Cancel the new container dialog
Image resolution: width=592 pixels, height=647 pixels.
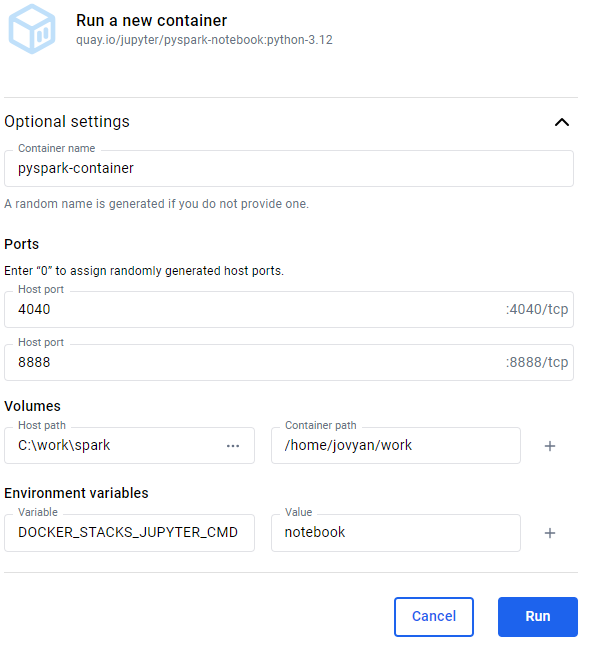[x=434, y=616]
